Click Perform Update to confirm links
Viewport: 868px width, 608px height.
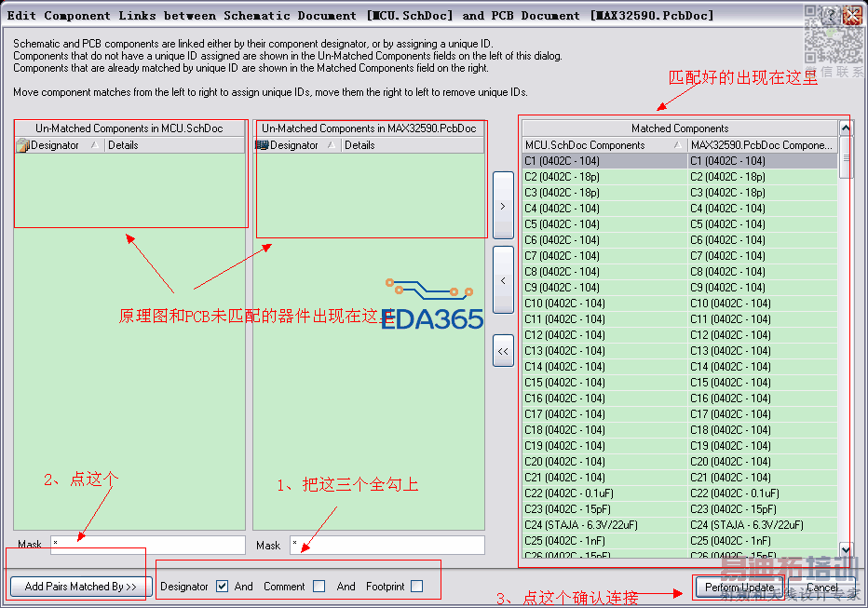pos(739,588)
